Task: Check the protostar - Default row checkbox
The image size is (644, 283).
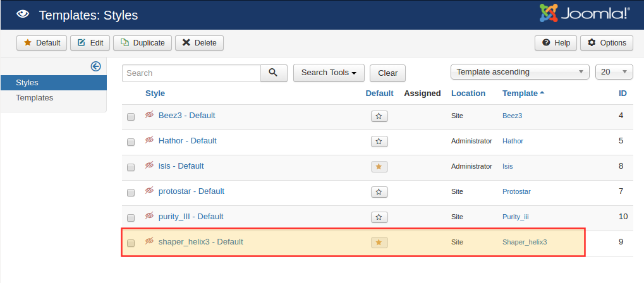Action: (x=131, y=193)
